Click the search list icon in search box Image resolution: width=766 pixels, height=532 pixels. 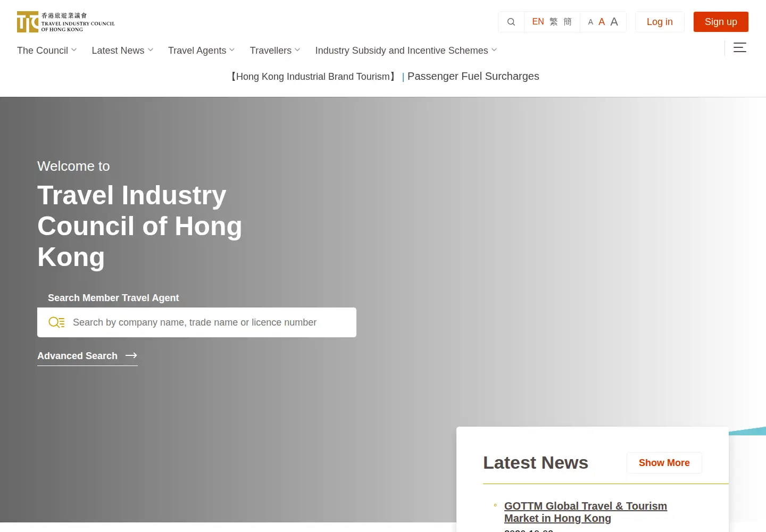pos(56,322)
